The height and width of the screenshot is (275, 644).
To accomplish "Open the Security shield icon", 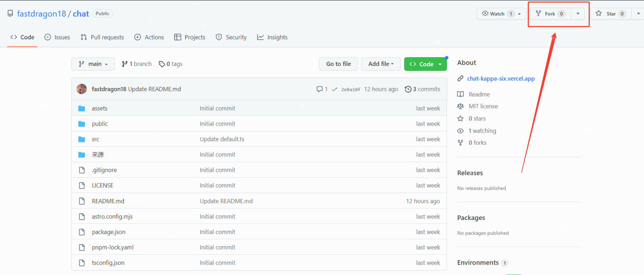I will click(x=219, y=37).
